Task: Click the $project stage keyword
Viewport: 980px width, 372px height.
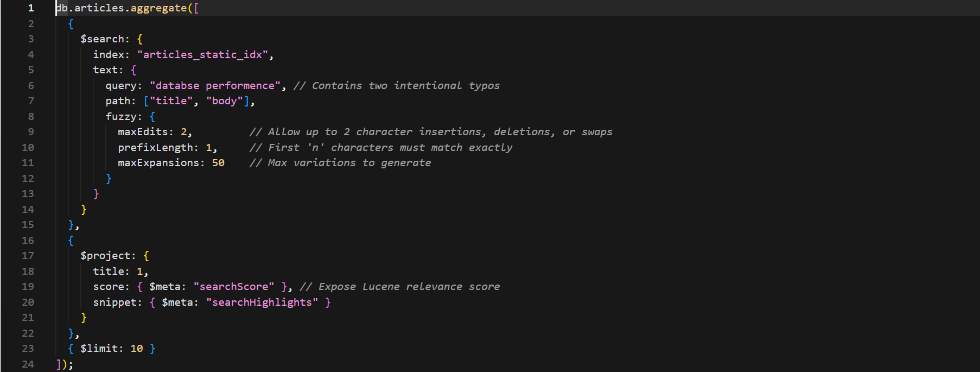Action: click(105, 256)
